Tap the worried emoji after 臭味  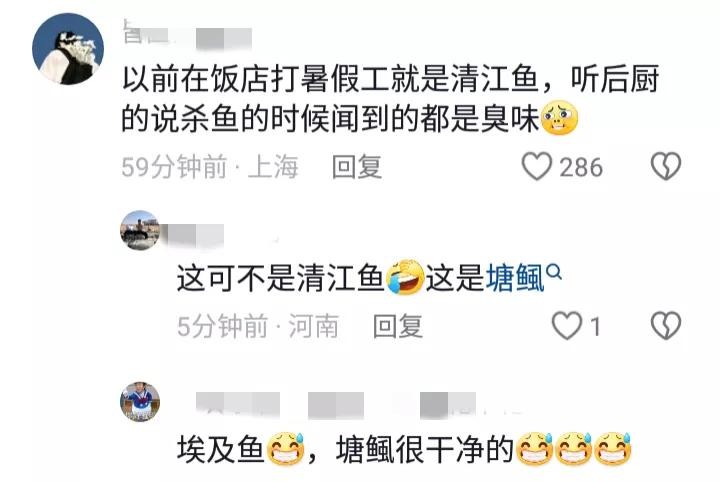(559, 118)
